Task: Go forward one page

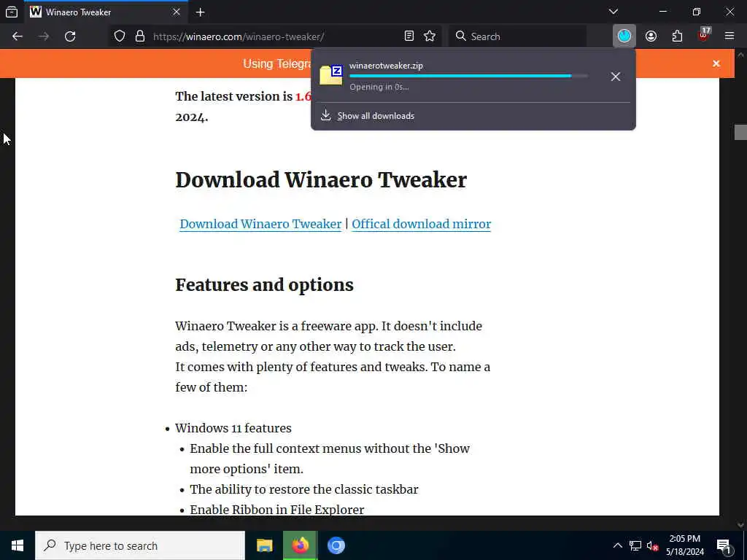Action: pyautogui.click(x=44, y=36)
